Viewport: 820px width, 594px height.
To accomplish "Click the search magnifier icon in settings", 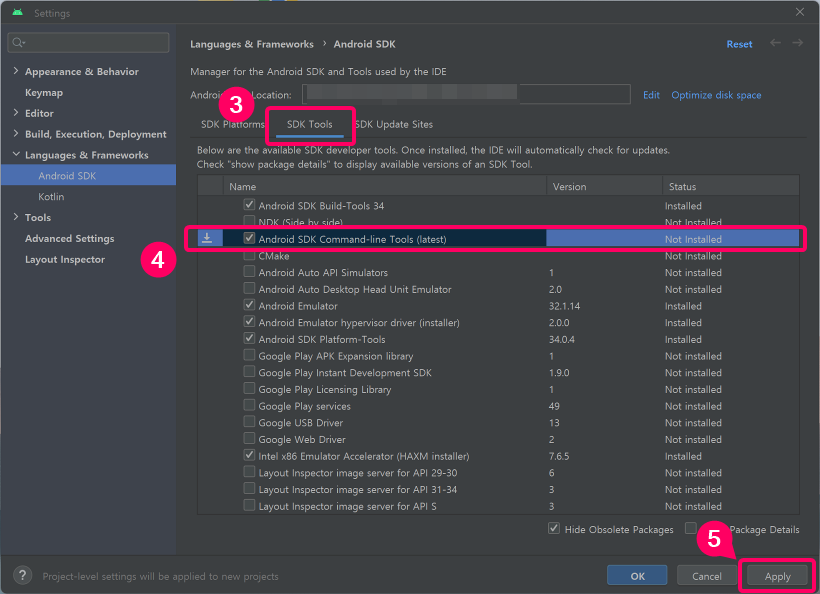I will point(18,42).
